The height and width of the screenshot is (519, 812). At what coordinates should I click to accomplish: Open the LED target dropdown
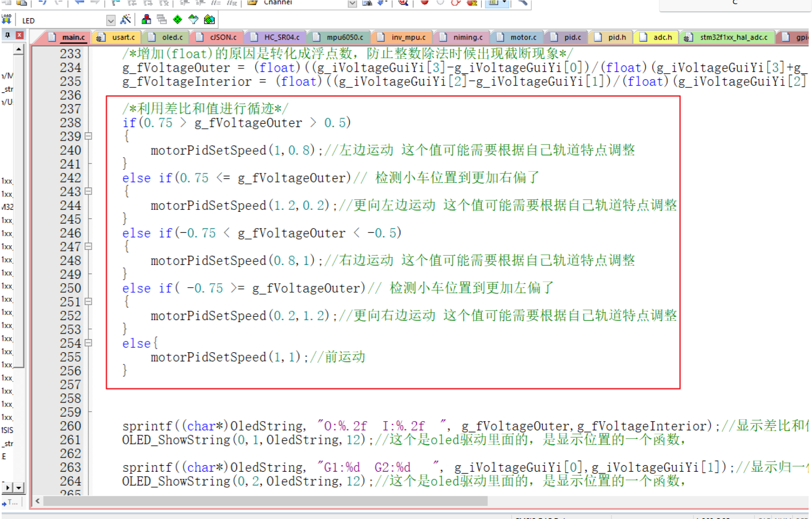pyautogui.click(x=110, y=20)
